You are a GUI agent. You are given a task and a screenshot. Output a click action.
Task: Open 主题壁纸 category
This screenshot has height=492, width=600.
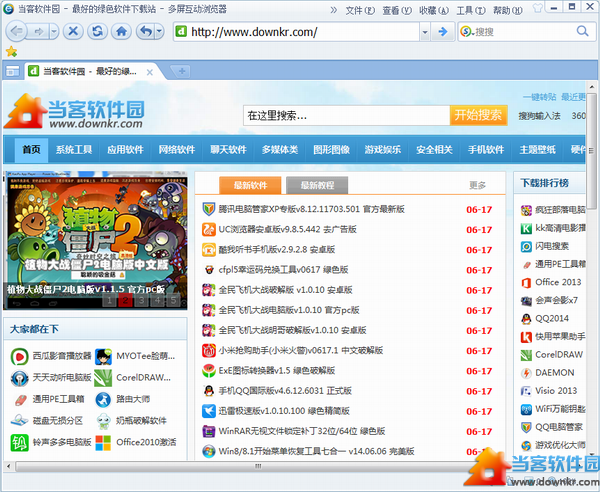click(537, 150)
